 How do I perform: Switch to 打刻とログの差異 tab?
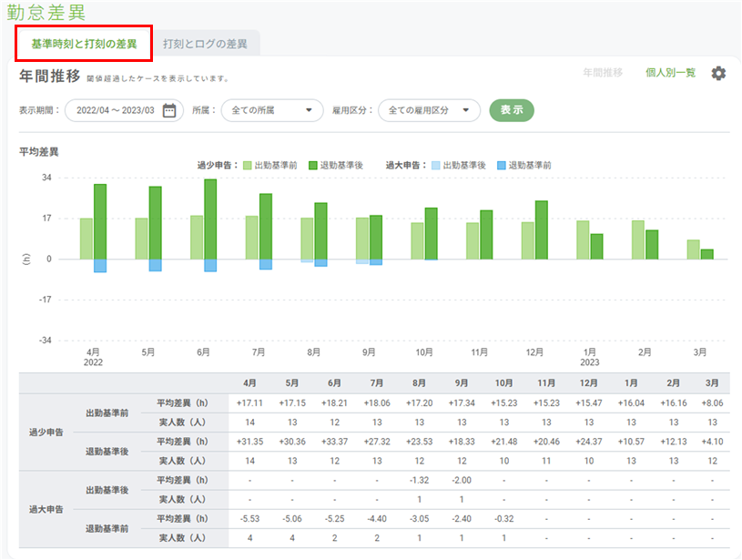(205, 44)
